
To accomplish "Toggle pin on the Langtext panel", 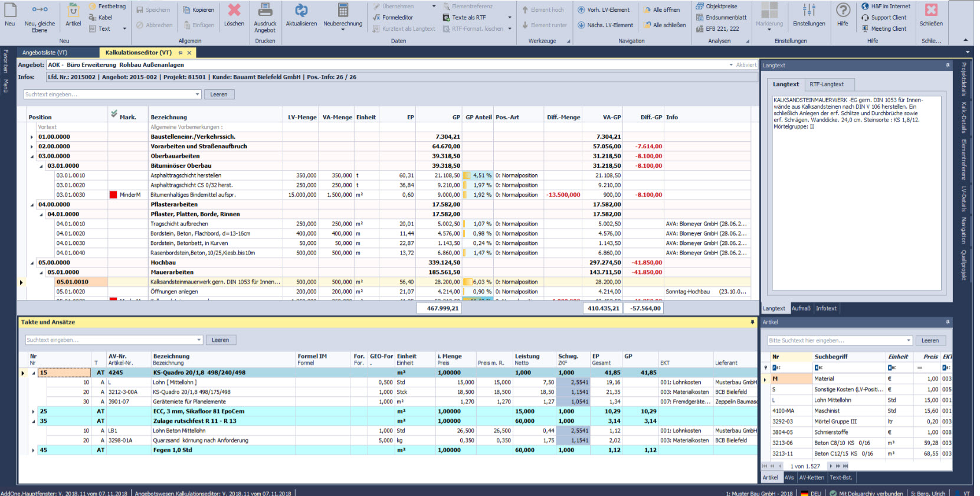I will pos(948,66).
